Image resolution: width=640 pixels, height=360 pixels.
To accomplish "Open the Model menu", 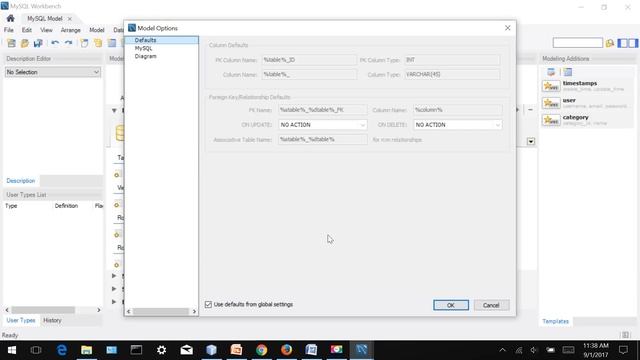I will point(97,30).
